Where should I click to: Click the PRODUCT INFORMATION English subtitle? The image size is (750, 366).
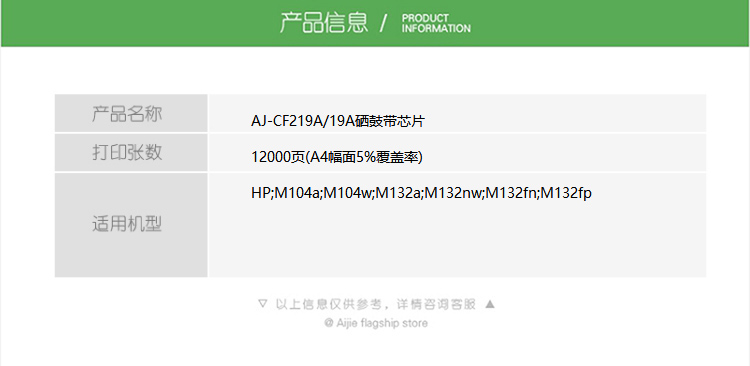click(x=436, y=23)
